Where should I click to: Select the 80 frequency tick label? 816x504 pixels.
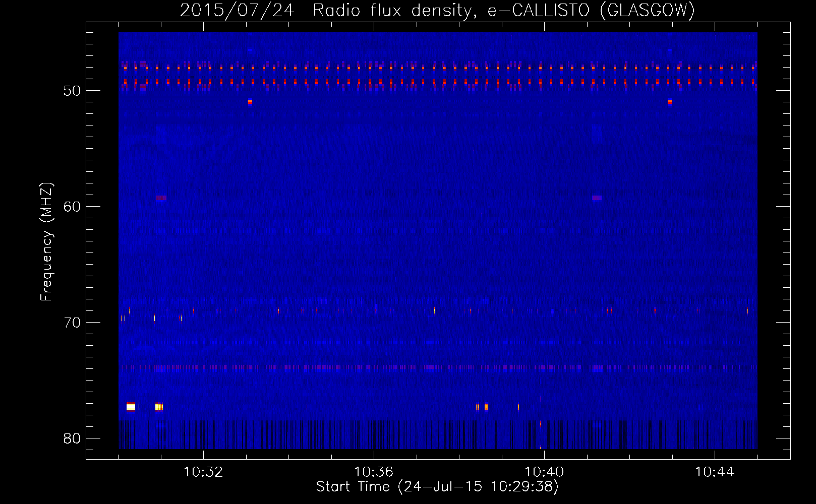pyautogui.click(x=72, y=438)
